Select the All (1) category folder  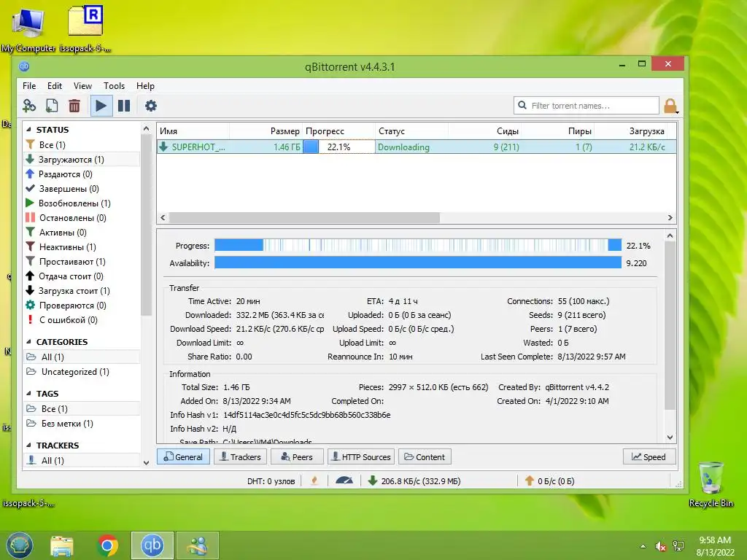click(x=82, y=357)
